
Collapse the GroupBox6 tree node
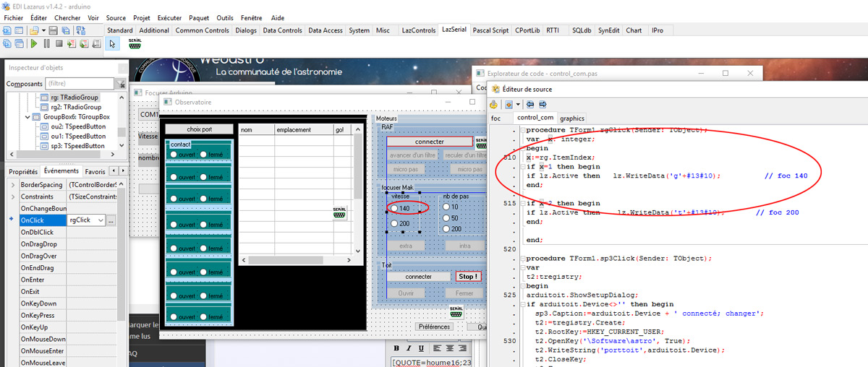(x=27, y=116)
